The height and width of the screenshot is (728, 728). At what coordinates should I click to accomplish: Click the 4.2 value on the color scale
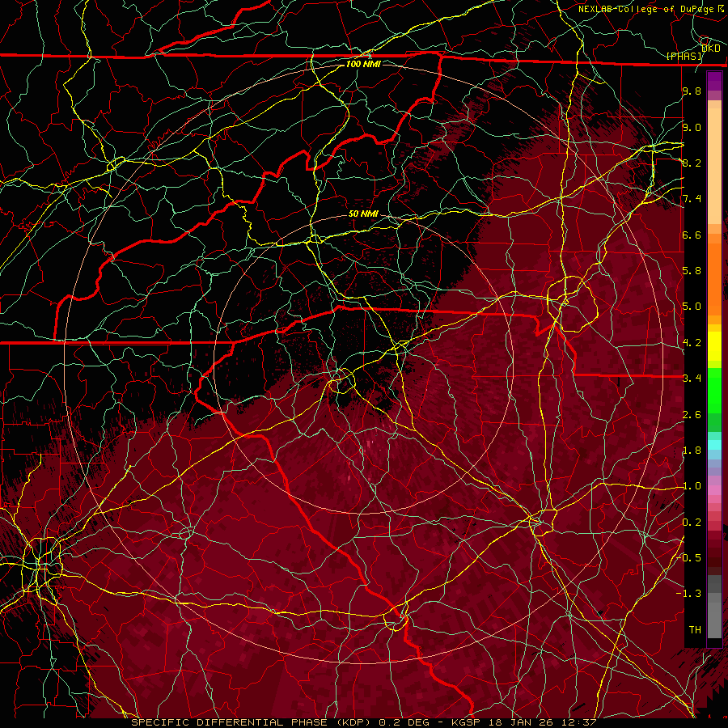coord(692,343)
